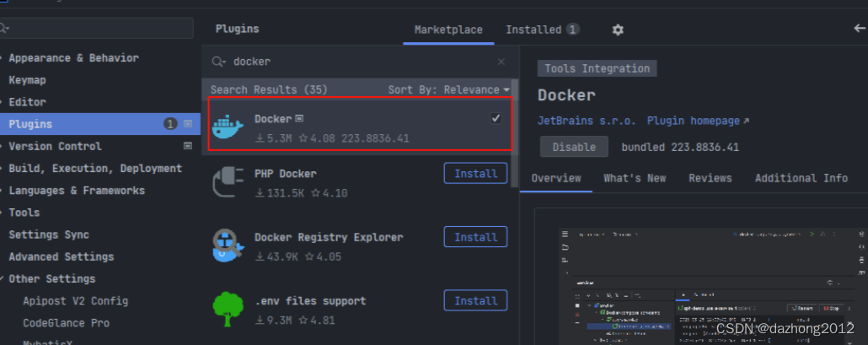The width and height of the screenshot is (868, 345).
Task: Open the Plugin homepage link
Action: [698, 121]
